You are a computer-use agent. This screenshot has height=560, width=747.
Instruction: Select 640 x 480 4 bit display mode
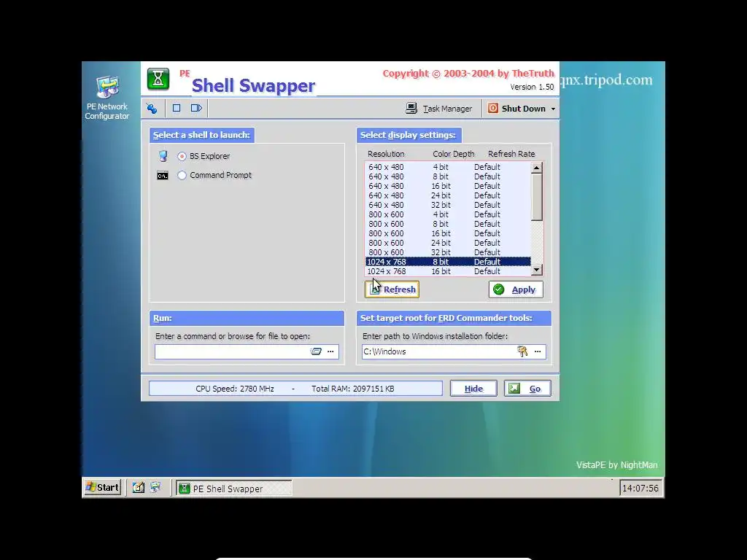(448, 167)
